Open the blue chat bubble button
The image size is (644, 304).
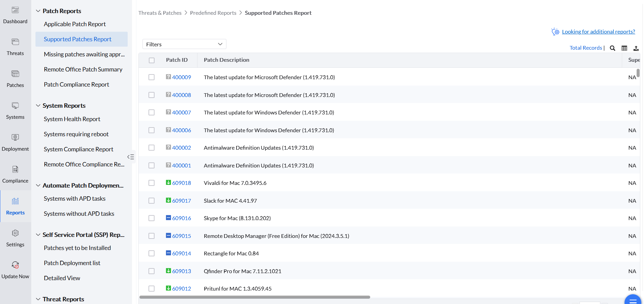(x=633, y=299)
